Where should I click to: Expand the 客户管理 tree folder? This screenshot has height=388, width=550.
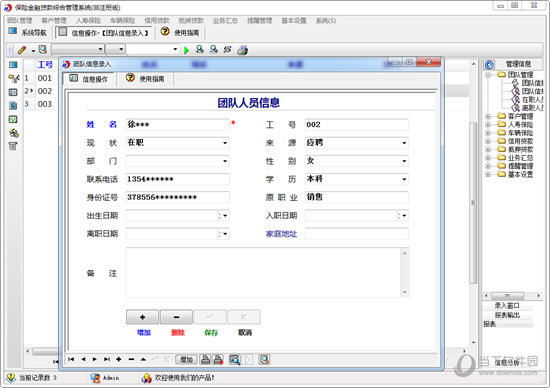[x=488, y=116]
